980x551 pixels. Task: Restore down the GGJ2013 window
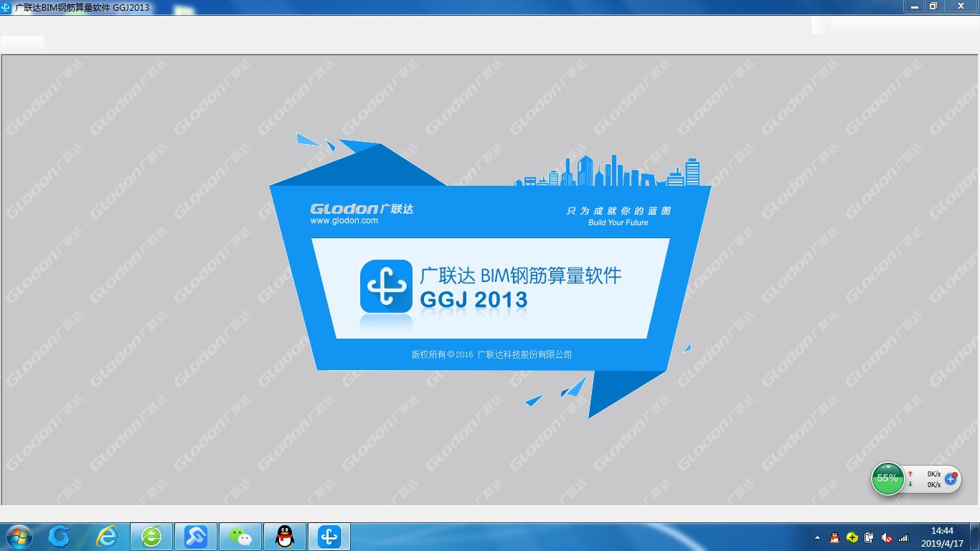[x=933, y=6]
